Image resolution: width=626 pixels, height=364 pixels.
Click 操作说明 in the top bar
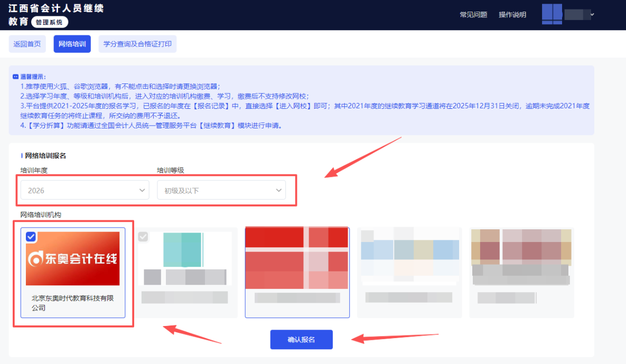(512, 14)
